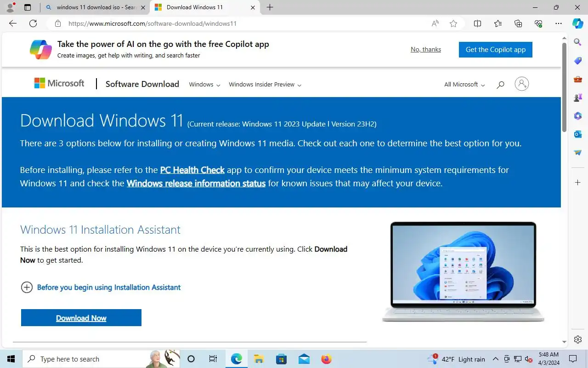The image size is (588, 368).
Task: Open the Software Download link
Action: tap(142, 84)
